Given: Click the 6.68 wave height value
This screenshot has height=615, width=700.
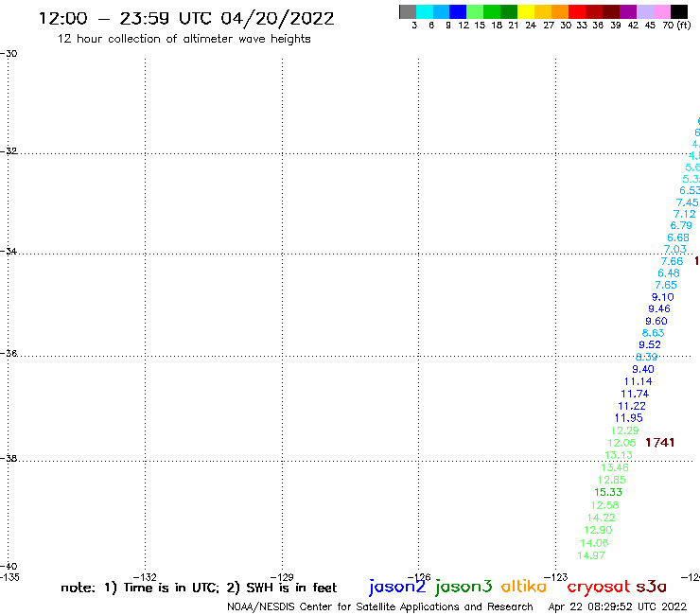Looking at the screenshot, I should [678, 237].
